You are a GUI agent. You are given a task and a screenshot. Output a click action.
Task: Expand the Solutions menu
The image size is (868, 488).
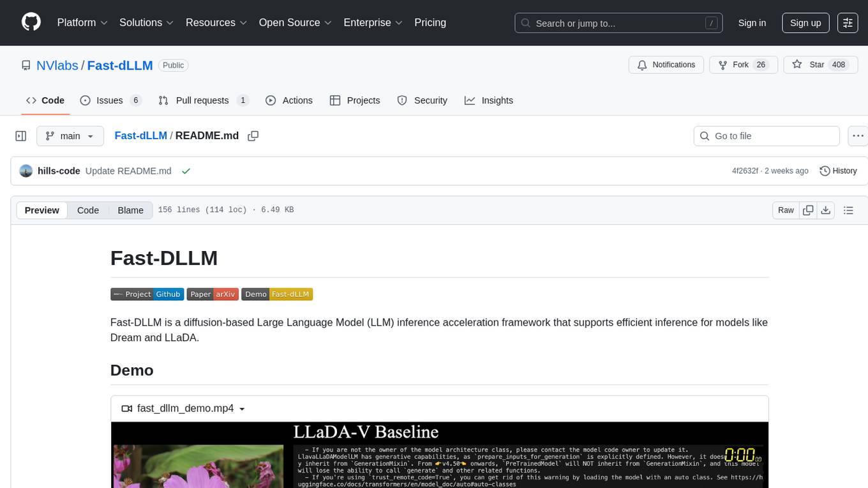click(146, 22)
